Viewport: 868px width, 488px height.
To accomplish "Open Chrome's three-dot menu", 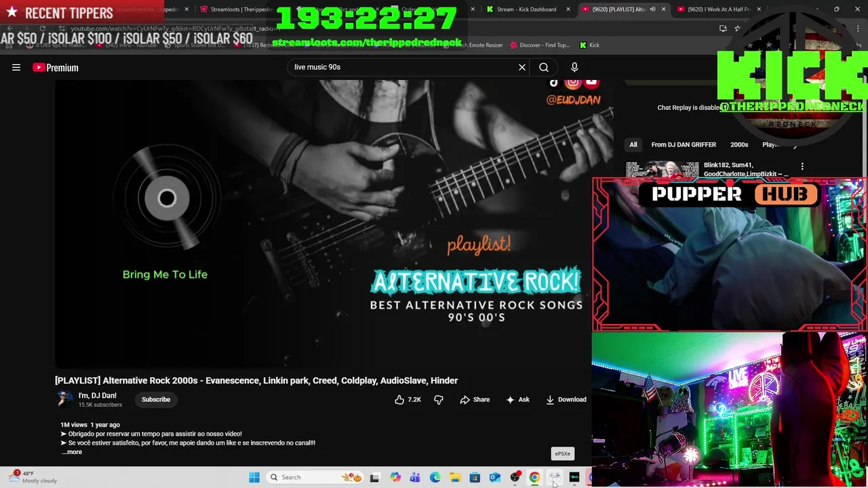I will [858, 28].
